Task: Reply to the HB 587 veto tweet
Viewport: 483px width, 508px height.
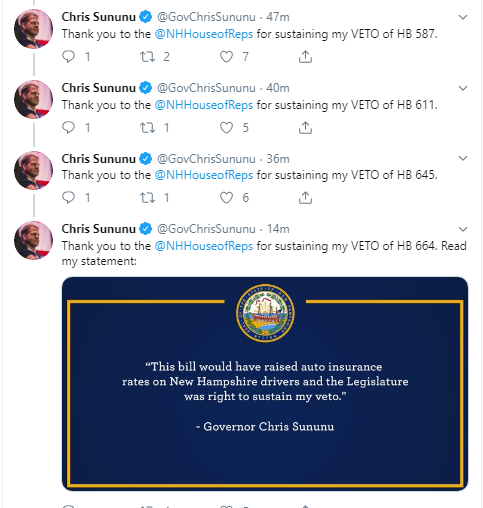Action: click(69, 57)
